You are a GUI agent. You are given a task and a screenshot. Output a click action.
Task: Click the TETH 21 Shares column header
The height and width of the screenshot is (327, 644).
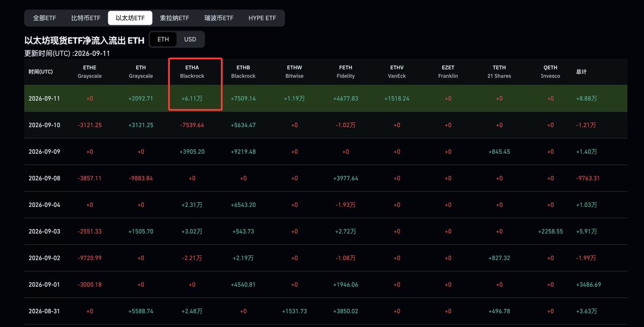point(499,72)
